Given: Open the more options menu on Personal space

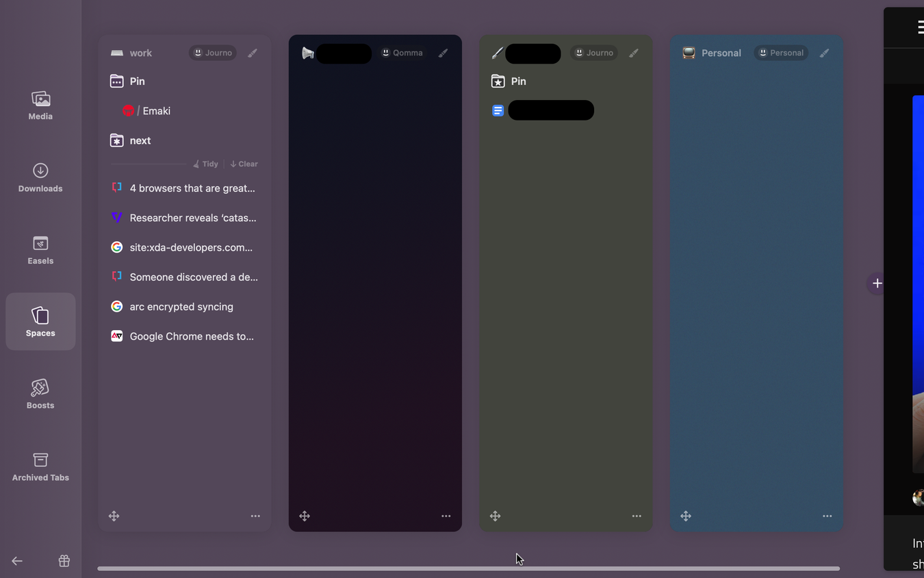Looking at the screenshot, I should (827, 516).
